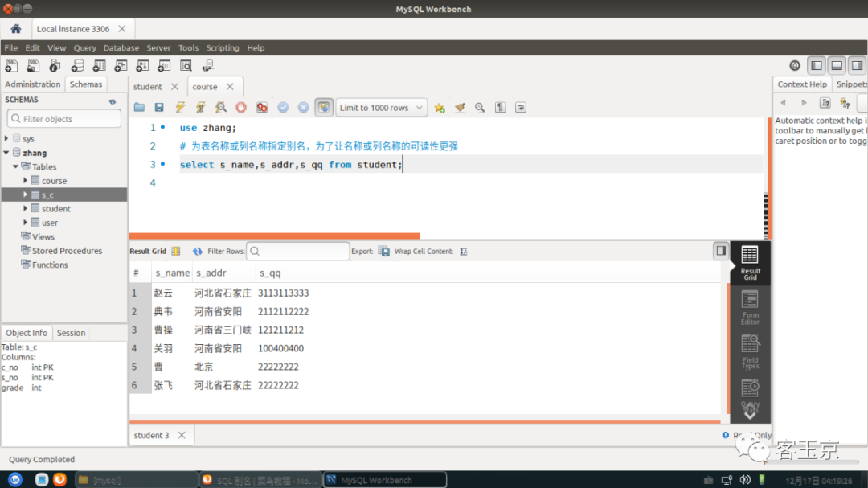Expand the student table
868x488 pixels.
point(25,208)
